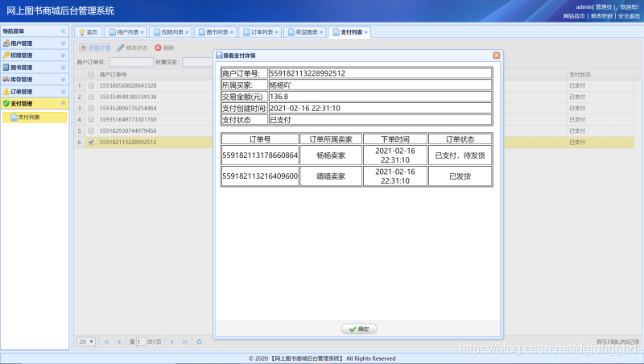The width and height of the screenshot is (644, 364).
Task: Click the 商户订单号 value field in dialog
Action: coord(380,73)
